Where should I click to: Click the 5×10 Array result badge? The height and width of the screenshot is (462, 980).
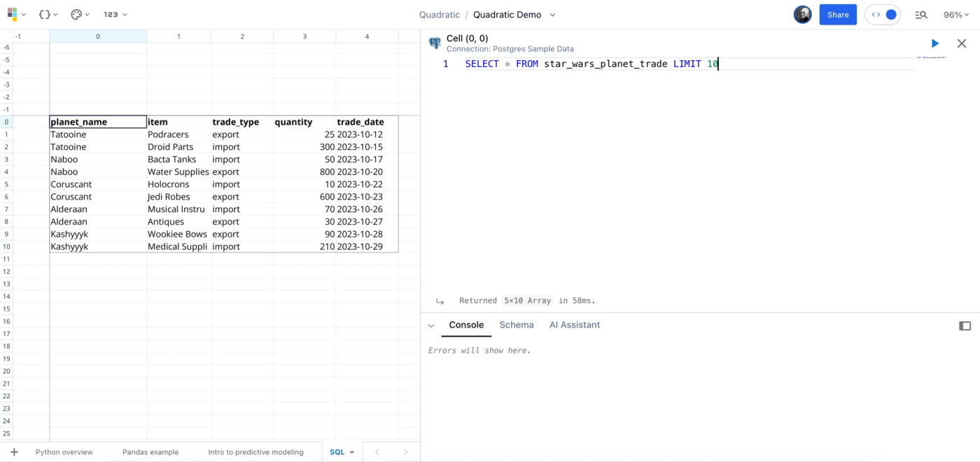pos(527,300)
